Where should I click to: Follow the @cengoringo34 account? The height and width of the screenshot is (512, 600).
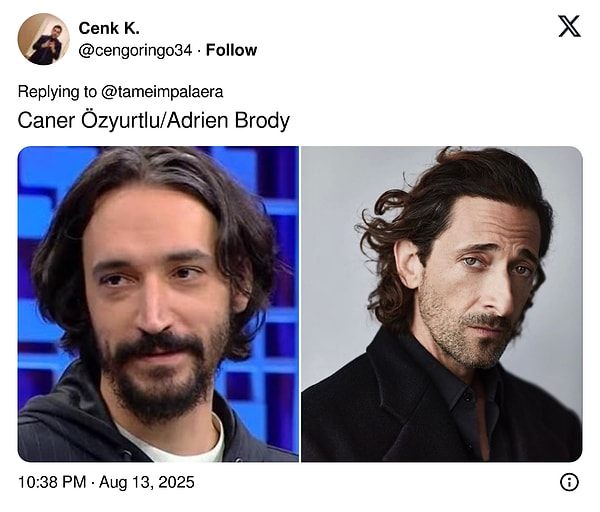(231, 50)
